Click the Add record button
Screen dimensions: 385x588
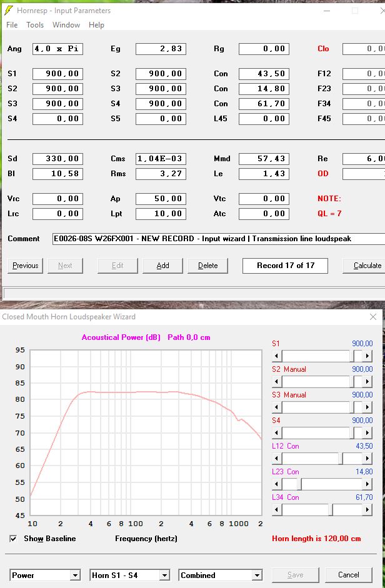point(162,266)
